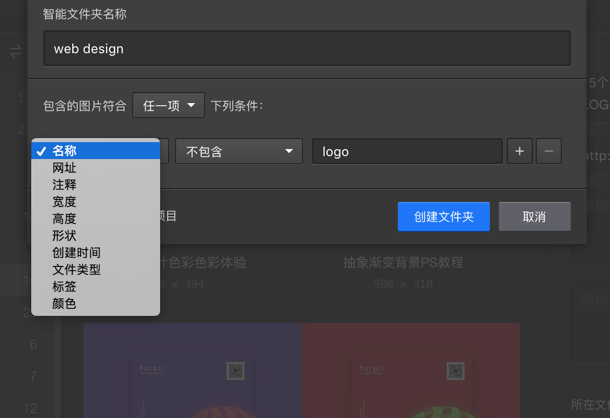Click the minus icon to remove condition
This screenshot has width=610, height=418.
click(548, 151)
